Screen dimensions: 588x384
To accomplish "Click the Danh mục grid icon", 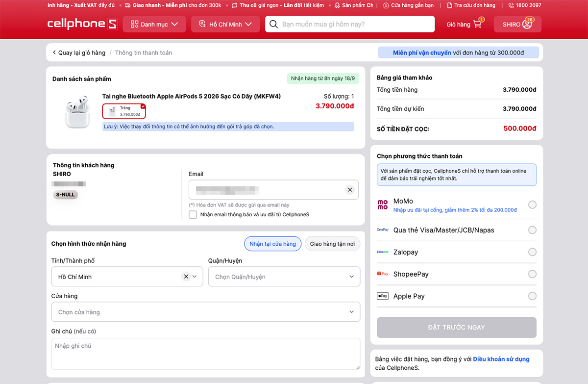I will [x=134, y=24].
